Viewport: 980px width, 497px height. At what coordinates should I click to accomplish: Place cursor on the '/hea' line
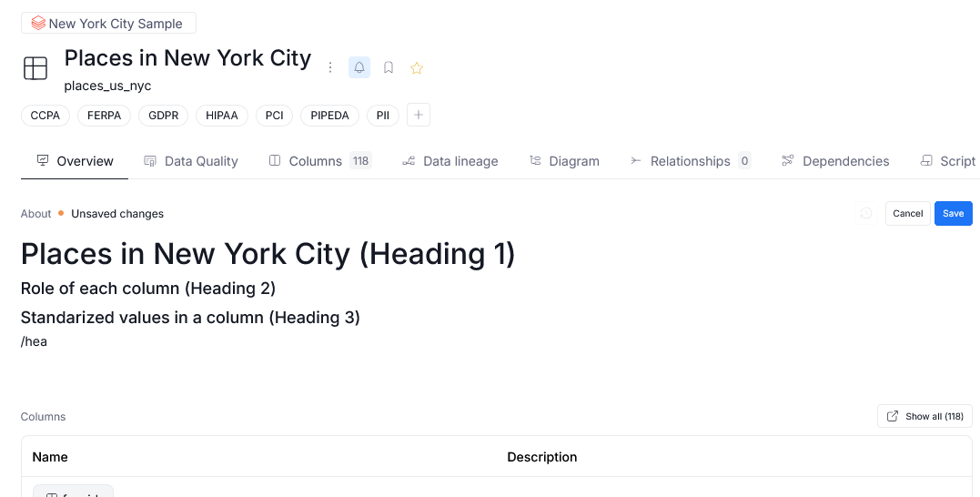34,341
